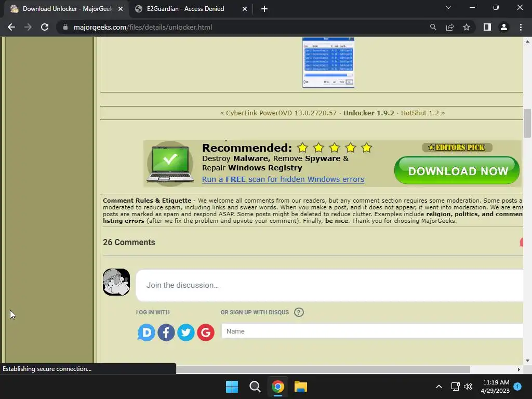
Task: Click the Editors Pick badge
Action: tap(457, 147)
